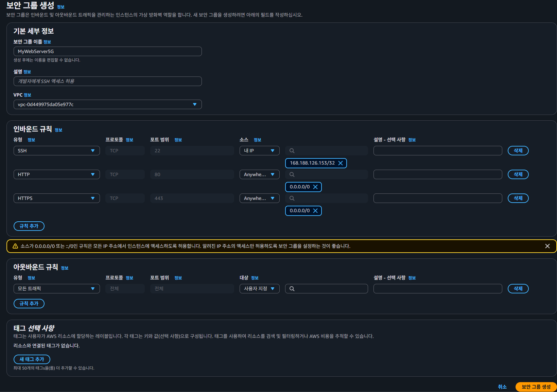Click 새 태그 추가 button

coord(32,359)
